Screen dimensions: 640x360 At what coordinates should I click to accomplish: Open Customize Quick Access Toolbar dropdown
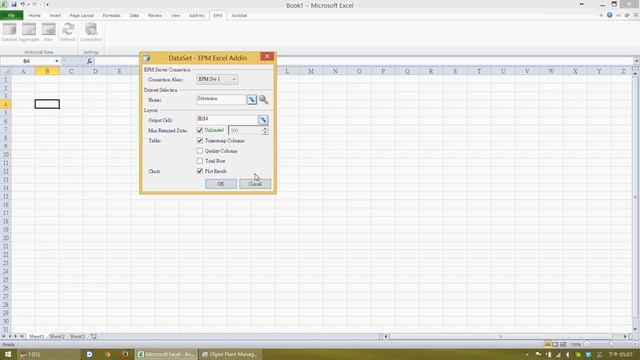[47, 4]
